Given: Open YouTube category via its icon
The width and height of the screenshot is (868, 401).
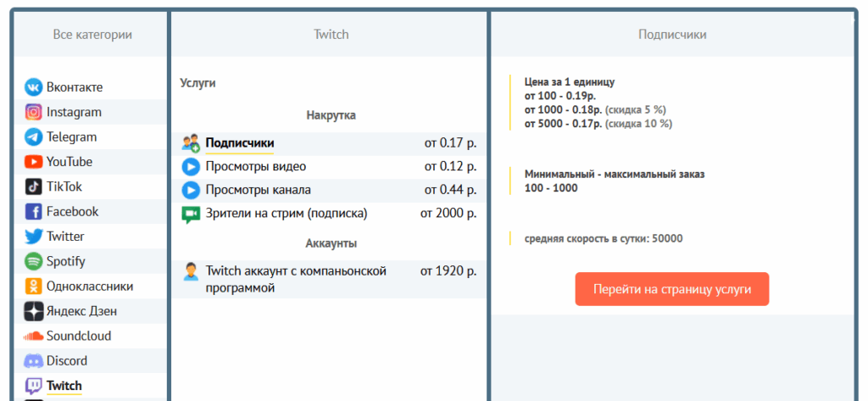Looking at the screenshot, I should coord(34,162).
